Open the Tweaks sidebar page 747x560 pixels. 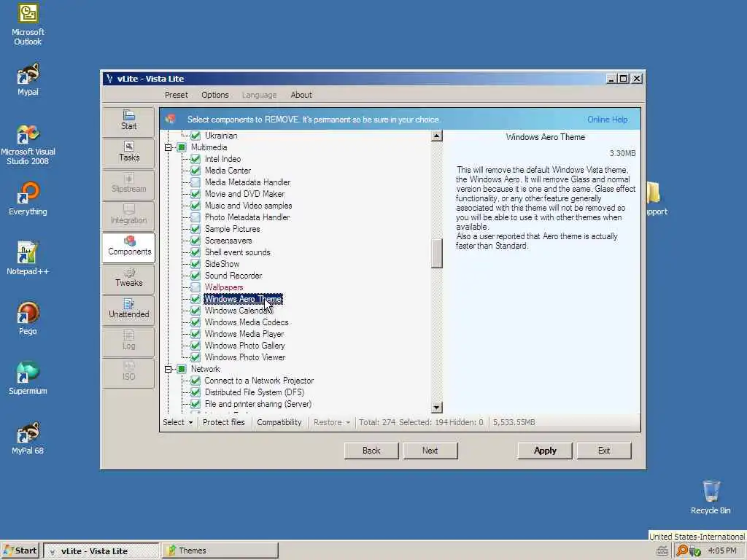tap(128, 278)
